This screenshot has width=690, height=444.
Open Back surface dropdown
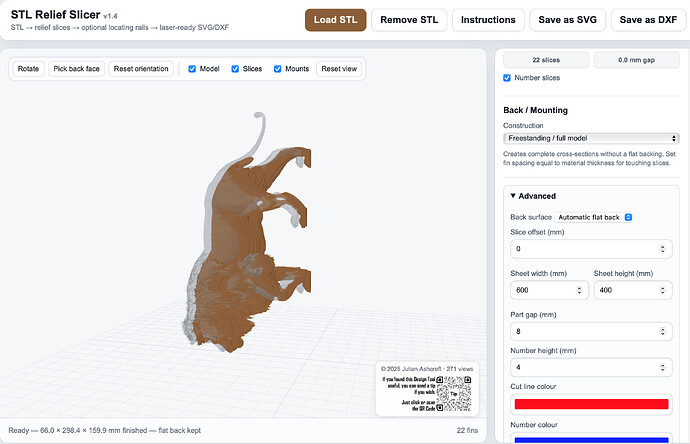click(594, 217)
